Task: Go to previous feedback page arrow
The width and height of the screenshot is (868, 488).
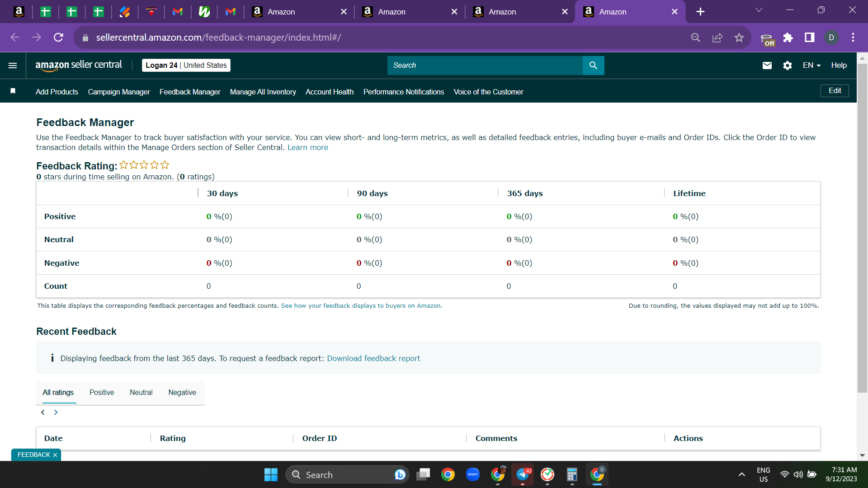Action: pos(43,412)
